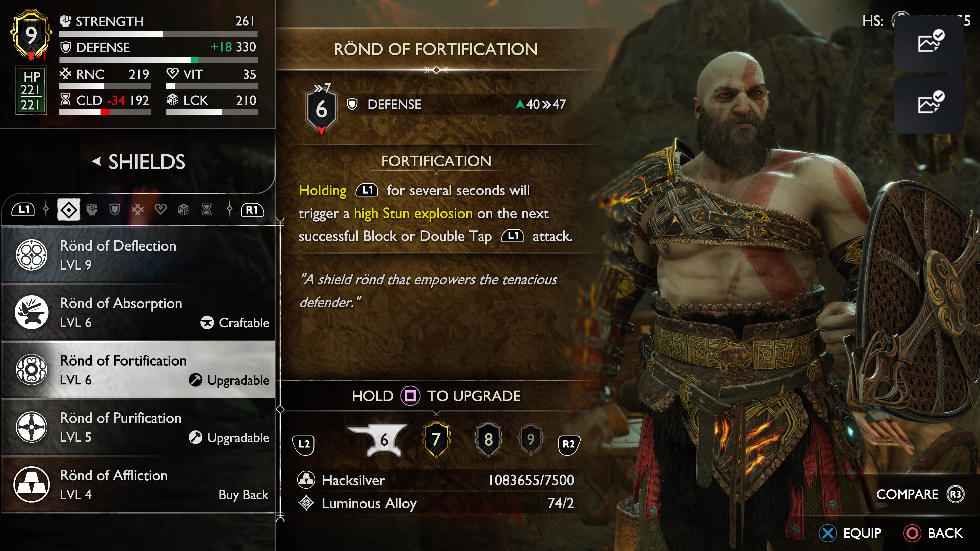This screenshot has height=551, width=980.
Task: Click the Defense stat progress bar
Action: [158, 60]
